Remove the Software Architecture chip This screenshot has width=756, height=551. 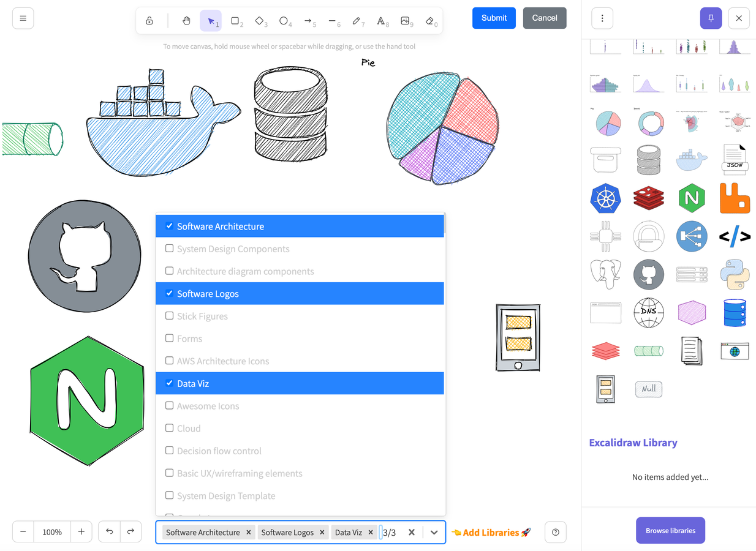point(249,533)
